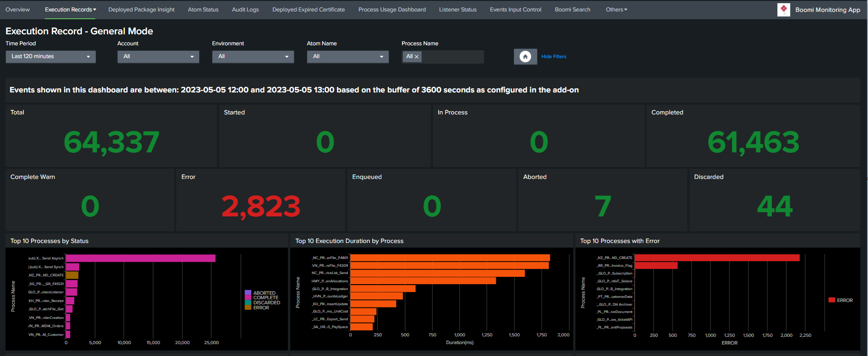Click the _SA_HR...0_PaySpace duration bar

(361, 327)
